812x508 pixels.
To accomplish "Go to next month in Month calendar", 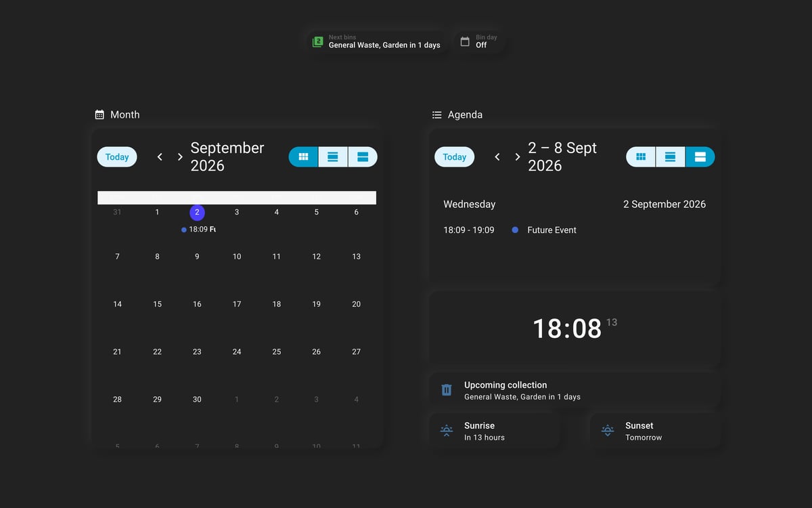I will (180, 157).
